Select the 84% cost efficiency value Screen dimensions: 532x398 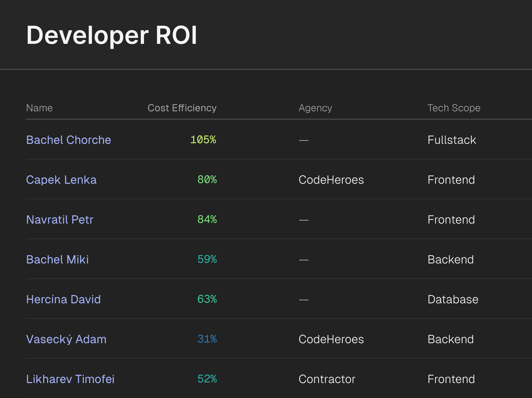point(207,219)
